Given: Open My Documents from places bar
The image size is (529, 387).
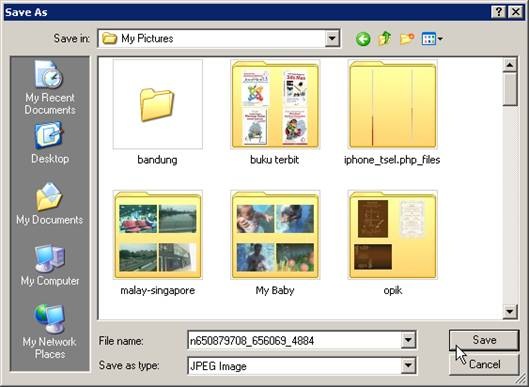Looking at the screenshot, I should [50, 204].
